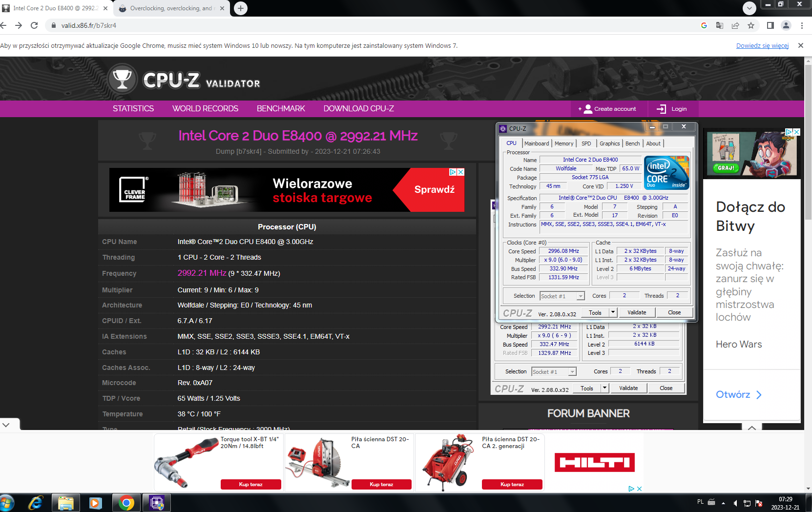
Task: Close the Overclocking tab
Action: click(x=222, y=8)
